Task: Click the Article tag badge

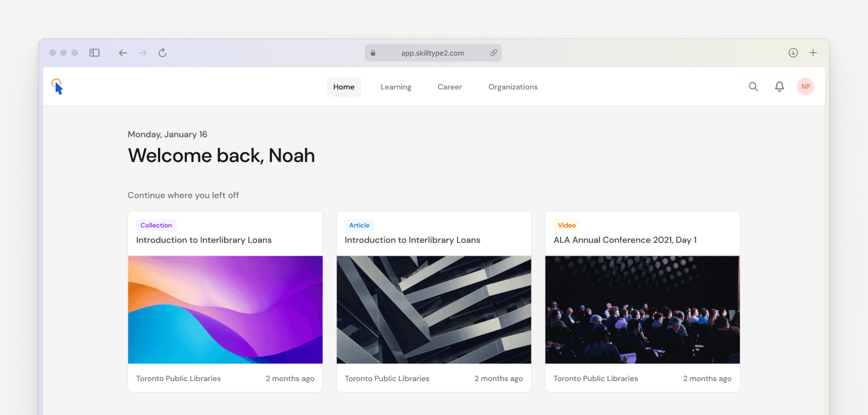Action: (x=359, y=225)
